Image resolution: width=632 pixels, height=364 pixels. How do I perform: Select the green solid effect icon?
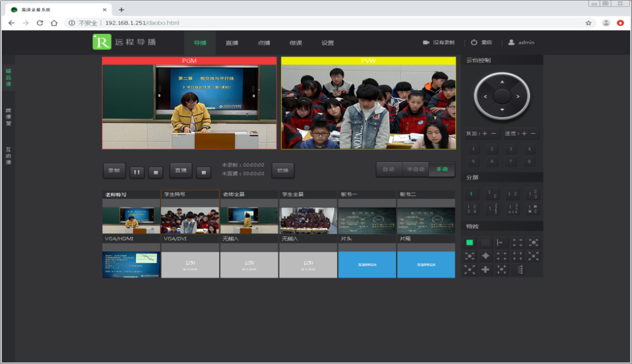click(x=469, y=242)
